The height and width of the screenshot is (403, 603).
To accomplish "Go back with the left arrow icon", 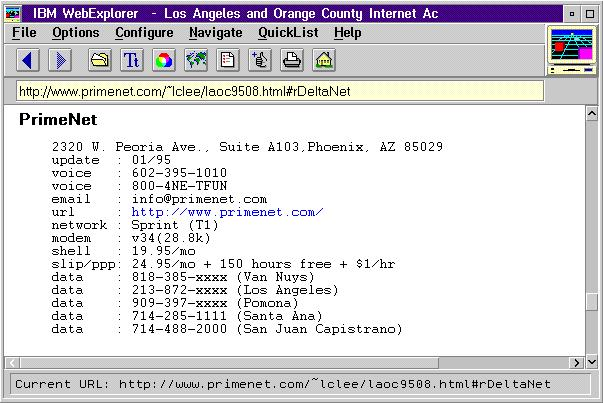I will coord(28,60).
